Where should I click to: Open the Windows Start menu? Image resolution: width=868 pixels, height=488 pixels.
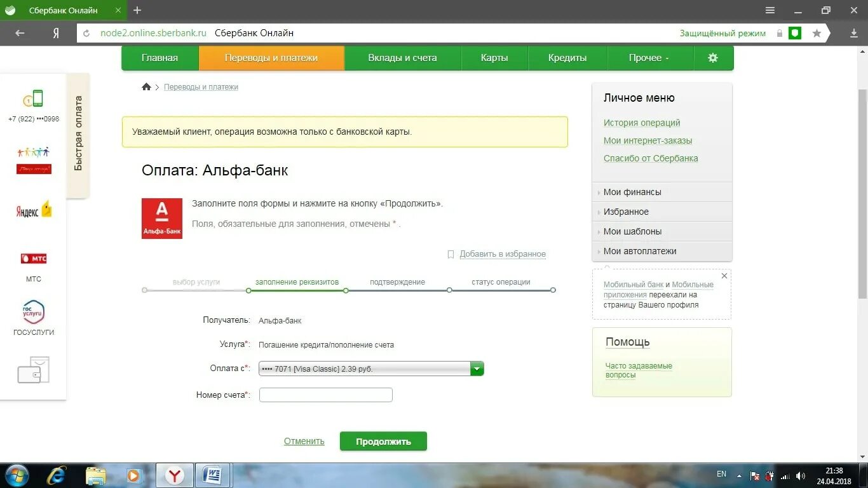(x=17, y=475)
